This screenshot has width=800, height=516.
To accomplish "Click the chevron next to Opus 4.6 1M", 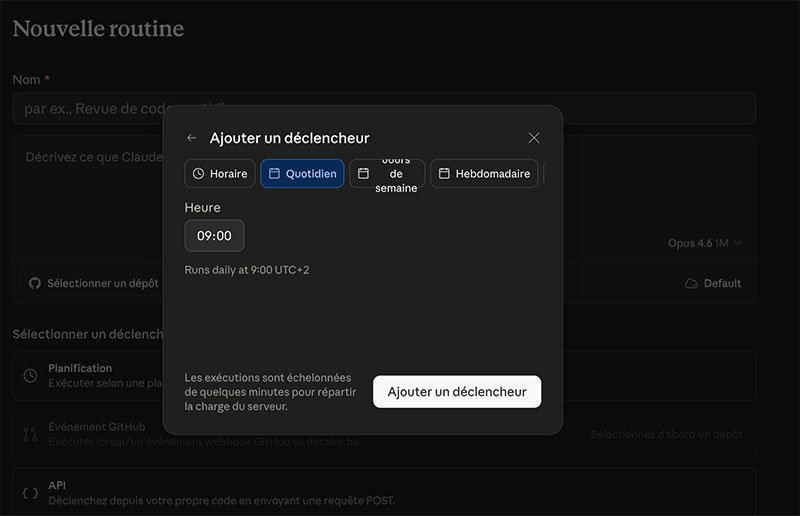I will pyautogui.click(x=738, y=243).
